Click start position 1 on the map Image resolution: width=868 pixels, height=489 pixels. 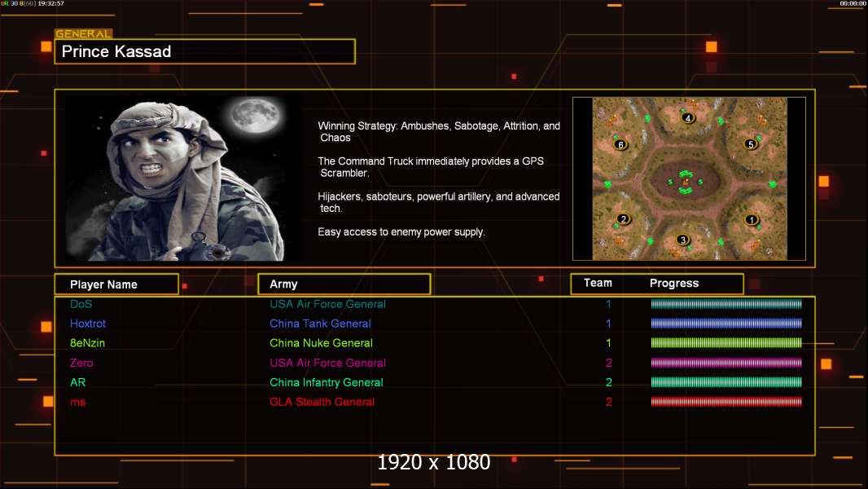tap(752, 220)
